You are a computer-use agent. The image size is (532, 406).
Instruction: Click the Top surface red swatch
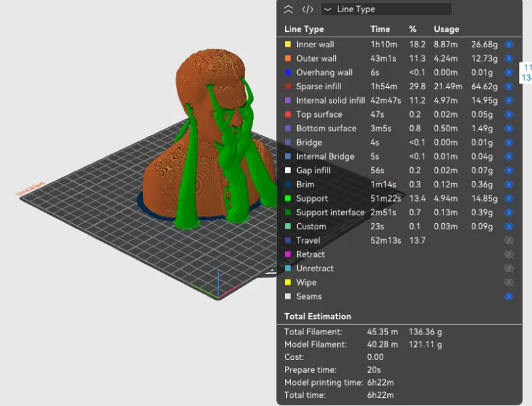point(288,114)
